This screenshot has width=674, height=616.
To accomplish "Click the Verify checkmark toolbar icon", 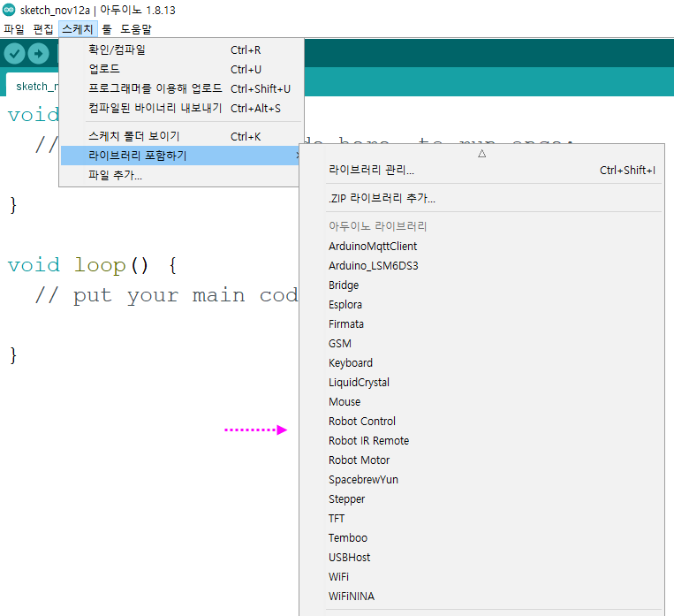I will 14,54.
